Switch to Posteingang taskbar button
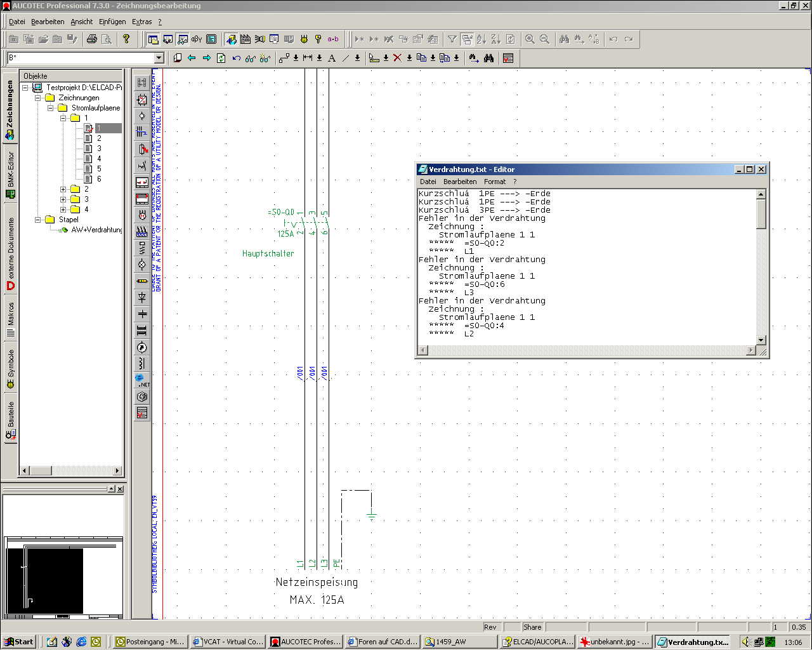 click(151, 642)
